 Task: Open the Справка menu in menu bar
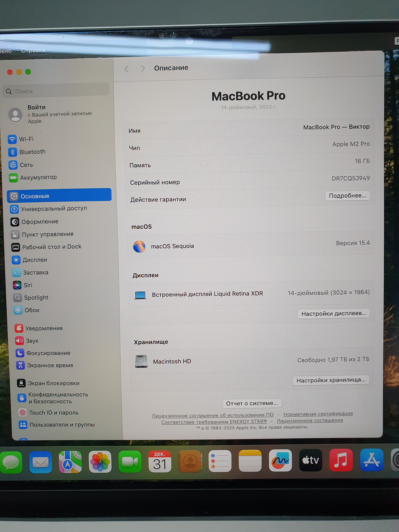click(x=33, y=50)
